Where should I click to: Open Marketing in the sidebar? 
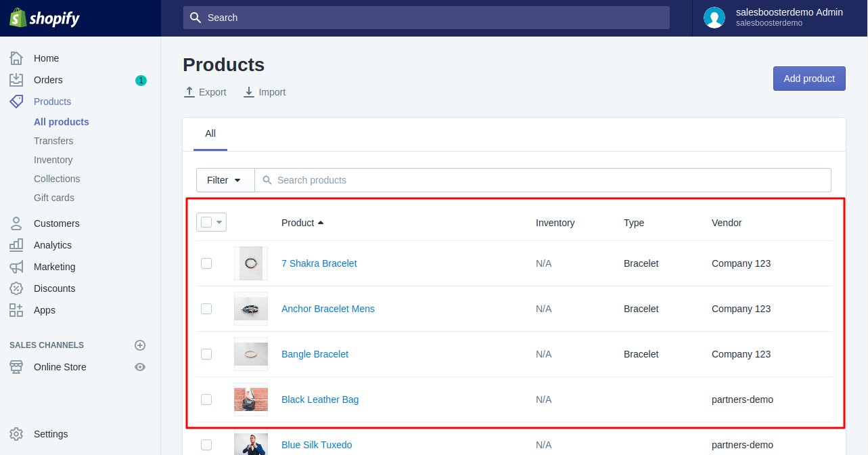54,267
